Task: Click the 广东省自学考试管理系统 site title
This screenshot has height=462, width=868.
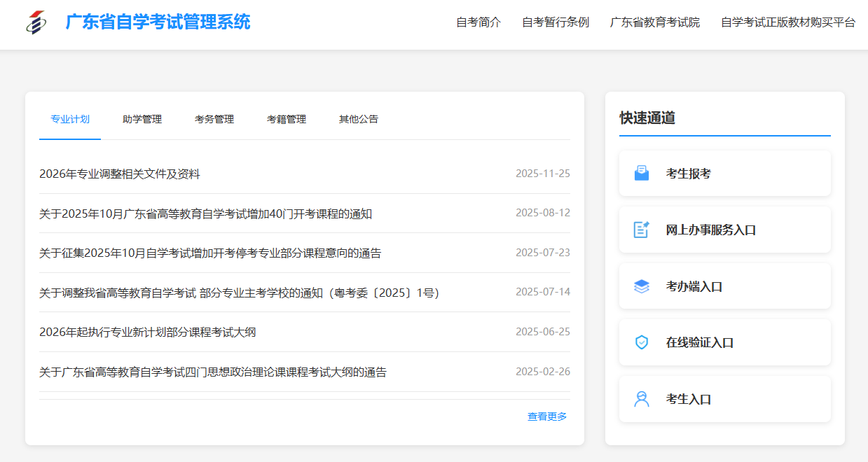Action: point(158,22)
